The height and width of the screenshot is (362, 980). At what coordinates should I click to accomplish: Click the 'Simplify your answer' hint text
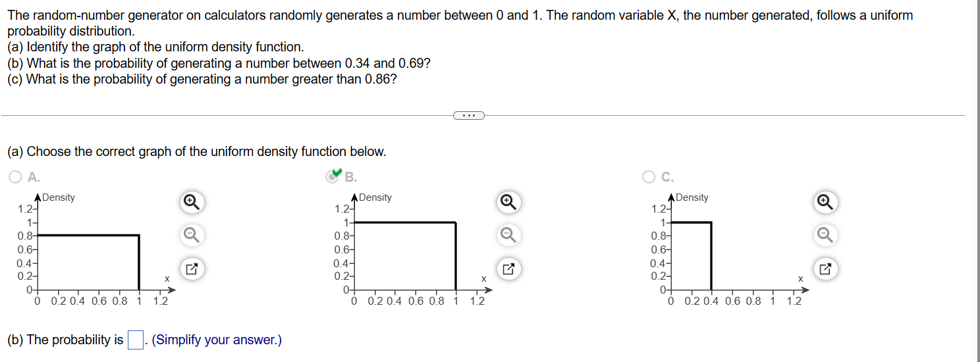coord(217,340)
